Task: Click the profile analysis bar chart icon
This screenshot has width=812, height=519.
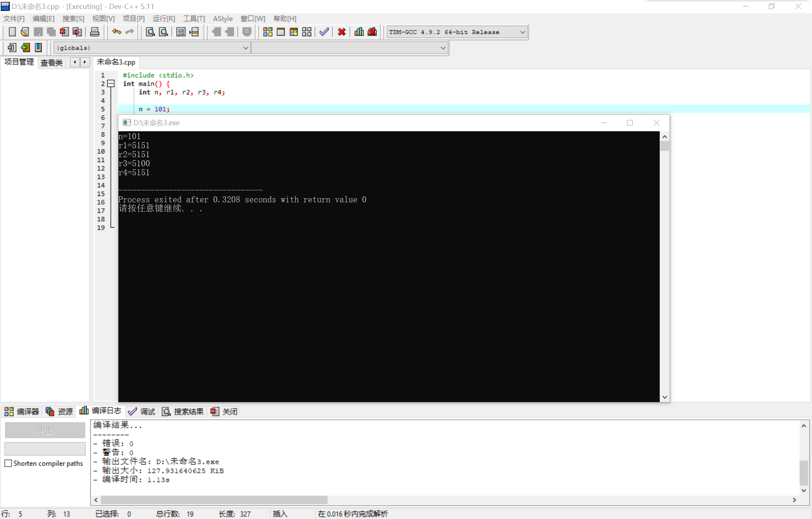Action: (x=359, y=32)
